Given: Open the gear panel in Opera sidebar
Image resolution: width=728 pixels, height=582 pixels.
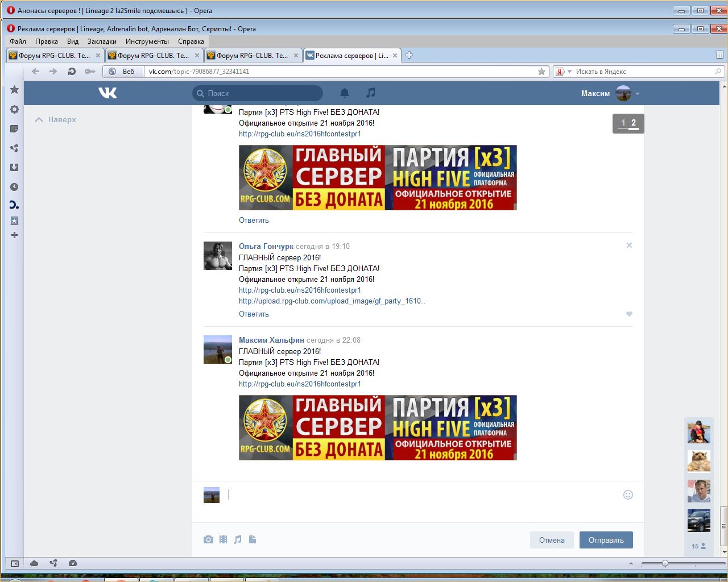Looking at the screenshot, I should click(15, 109).
